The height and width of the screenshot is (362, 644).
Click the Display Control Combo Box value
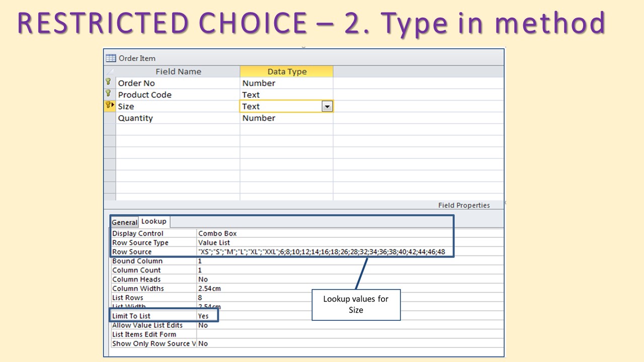217,233
